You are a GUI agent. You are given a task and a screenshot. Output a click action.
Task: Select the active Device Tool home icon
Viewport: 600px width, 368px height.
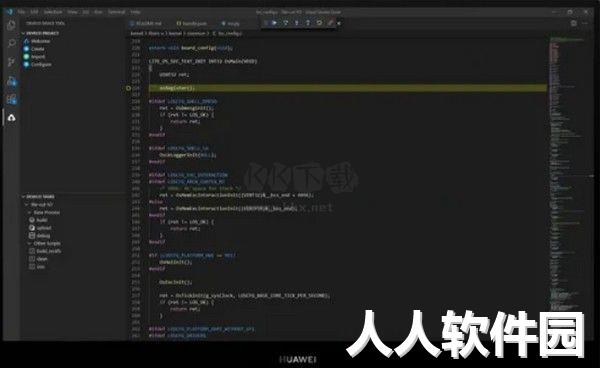(x=11, y=118)
